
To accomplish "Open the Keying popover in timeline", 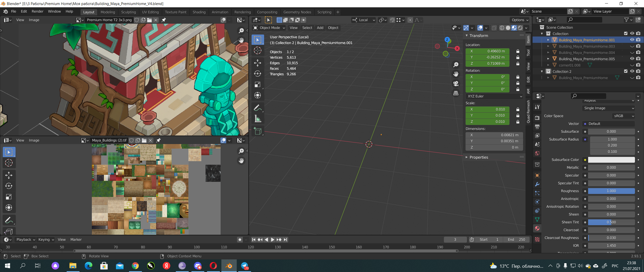I will (46, 240).
